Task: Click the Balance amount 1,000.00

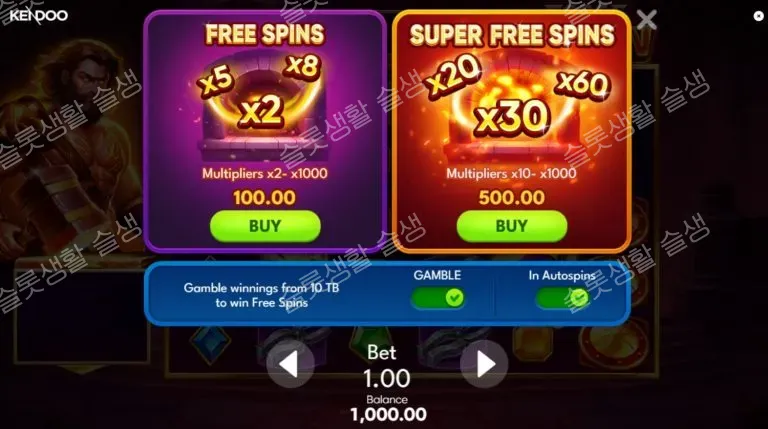Action: point(388,415)
